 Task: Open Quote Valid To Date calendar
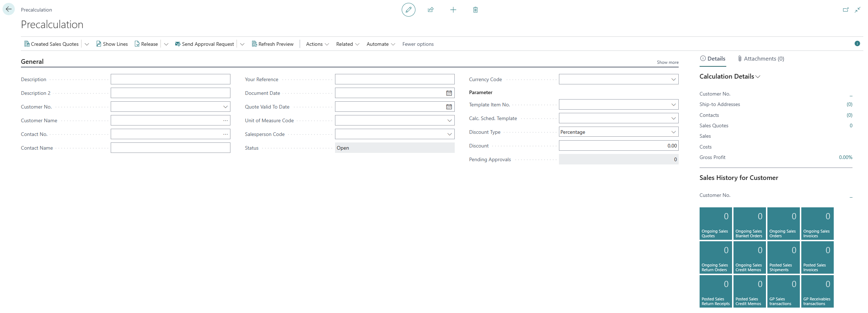[x=449, y=107]
